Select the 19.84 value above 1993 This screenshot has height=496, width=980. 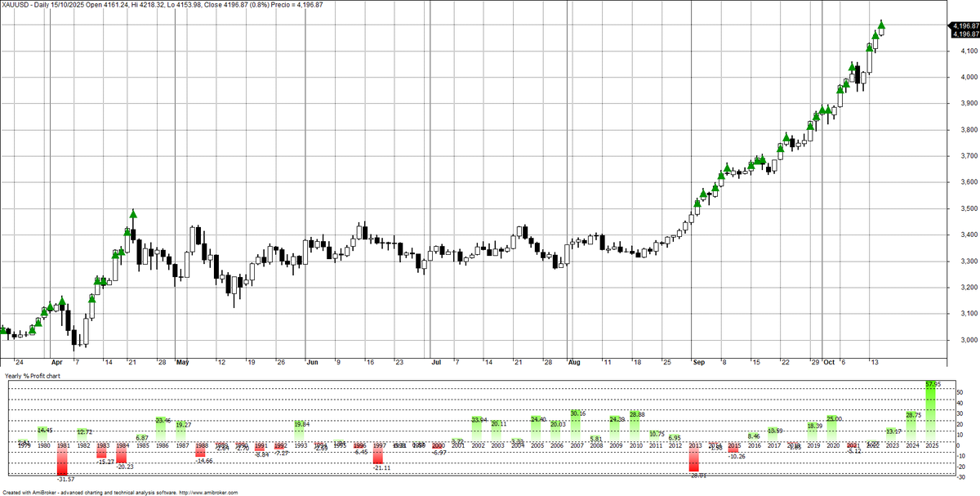click(303, 424)
